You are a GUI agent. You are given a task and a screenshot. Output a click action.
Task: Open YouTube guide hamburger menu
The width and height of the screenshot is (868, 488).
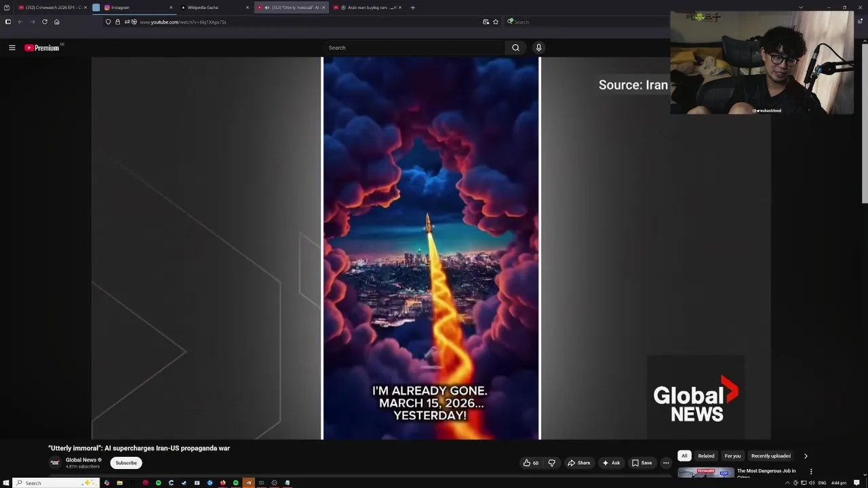pos(12,47)
